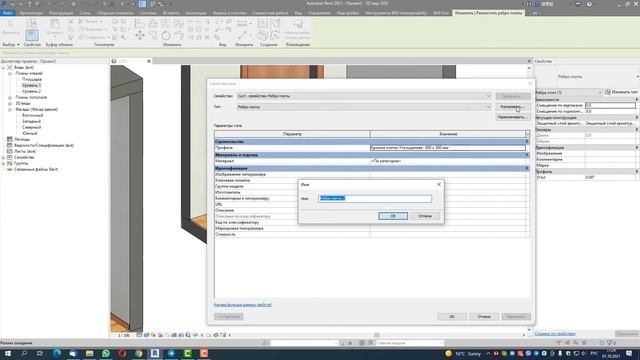Open the Тип (Type) dropdown
The height and width of the screenshot is (360, 640).
click(x=488, y=107)
